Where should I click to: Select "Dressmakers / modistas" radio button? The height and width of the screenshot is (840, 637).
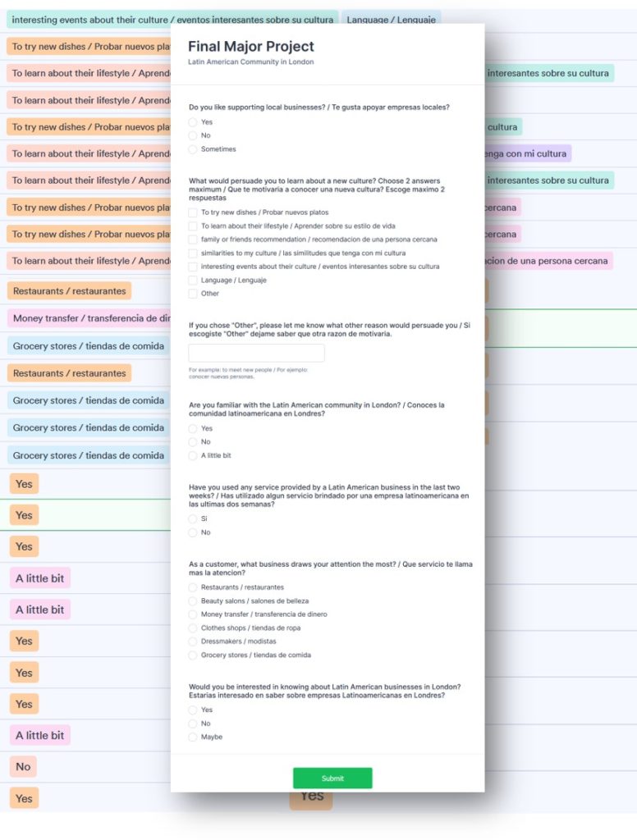click(193, 641)
